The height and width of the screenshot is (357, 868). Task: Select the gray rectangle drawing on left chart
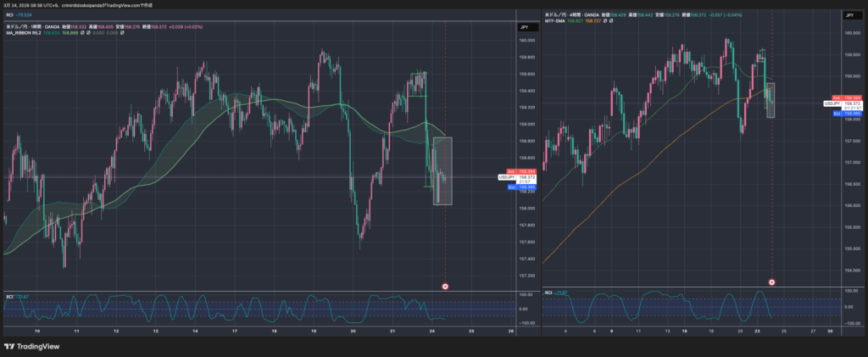pyautogui.click(x=442, y=170)
